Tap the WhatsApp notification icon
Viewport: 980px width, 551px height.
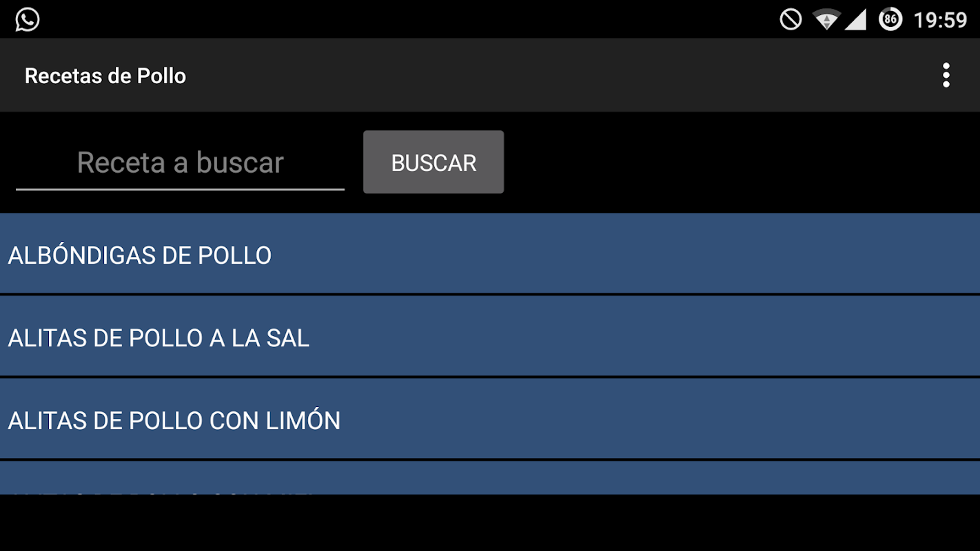pos(28,19)
